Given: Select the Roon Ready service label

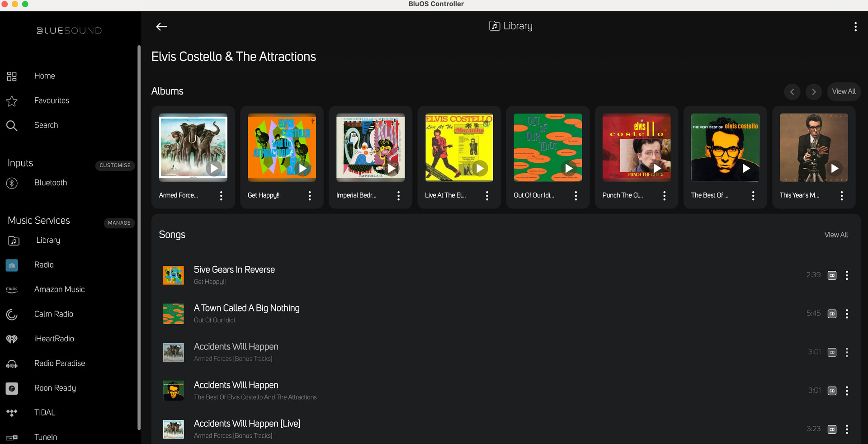Looking at the screenshot, I should click(x=55, y=388).
